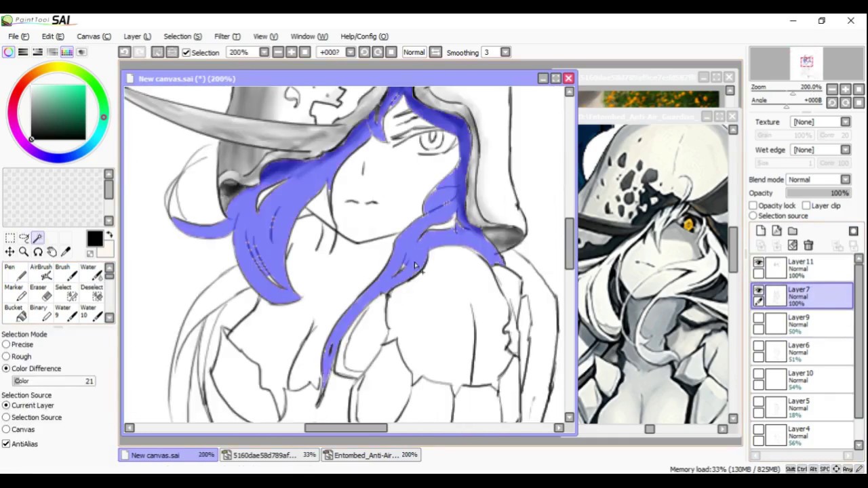Create a new layer with New Layer icon
868x488 pixels.
761,231
